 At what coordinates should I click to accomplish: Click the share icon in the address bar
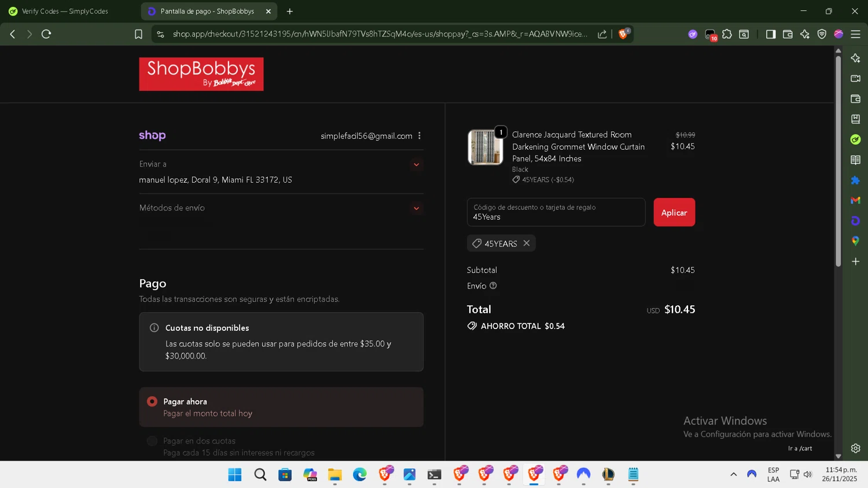(x=602, y=34)
